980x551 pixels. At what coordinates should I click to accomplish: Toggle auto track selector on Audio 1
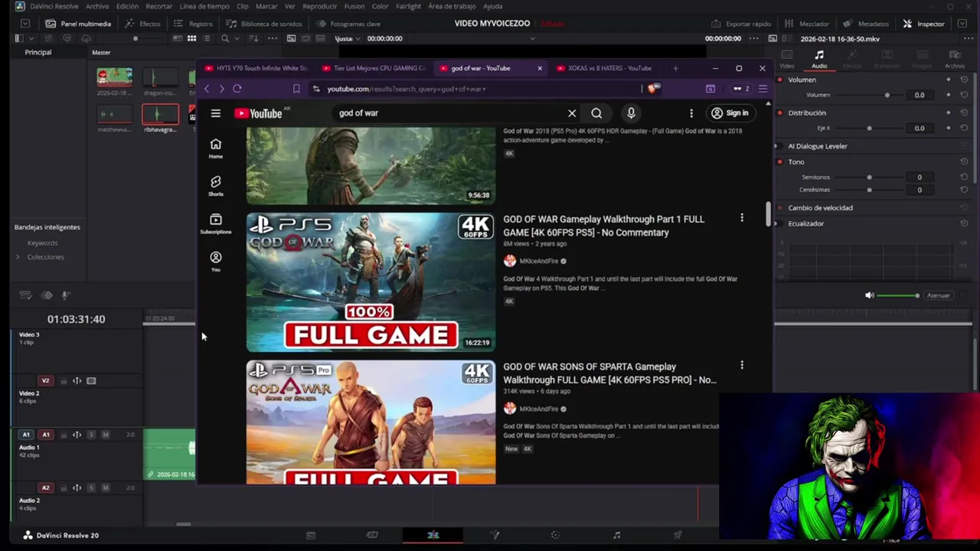77,435
